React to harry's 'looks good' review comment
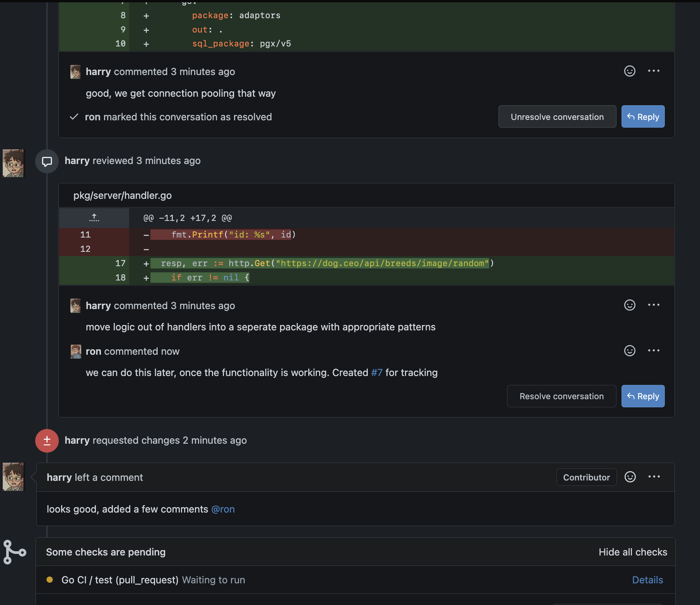 point(630,477)
